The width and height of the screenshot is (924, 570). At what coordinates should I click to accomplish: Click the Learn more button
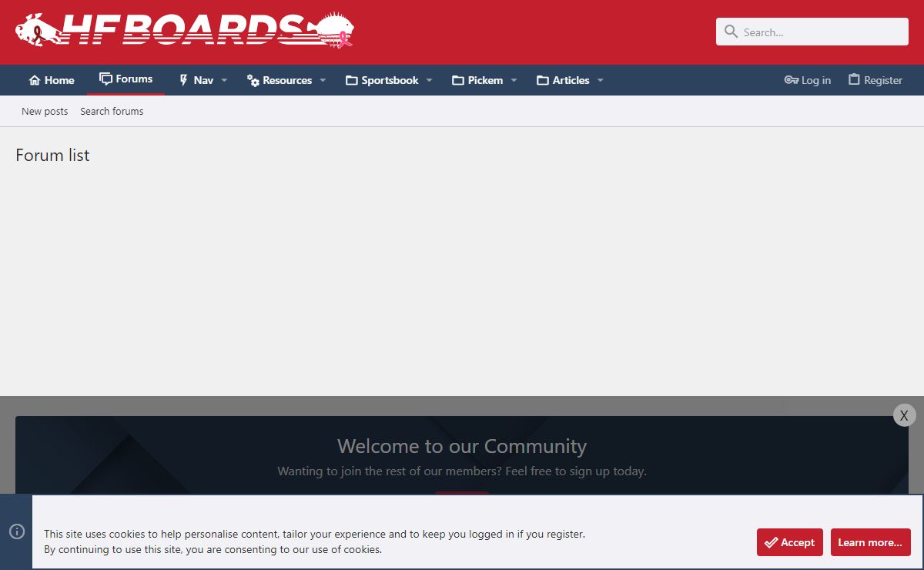pos(871,542)
